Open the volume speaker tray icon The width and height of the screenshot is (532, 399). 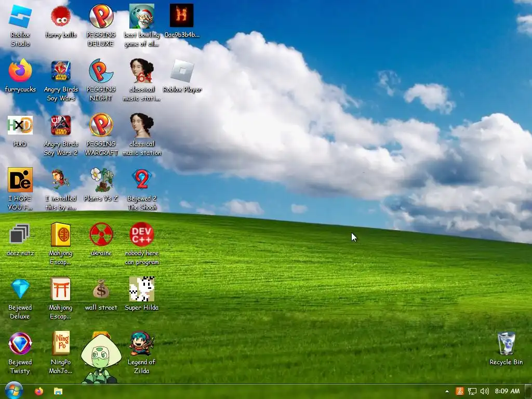click(x=485, y=391)
